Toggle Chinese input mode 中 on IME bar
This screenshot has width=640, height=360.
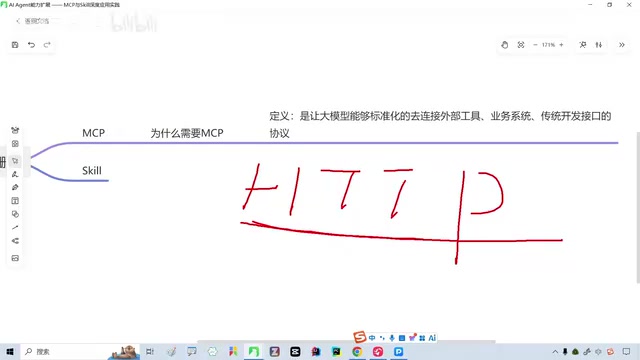click(372, 338)
